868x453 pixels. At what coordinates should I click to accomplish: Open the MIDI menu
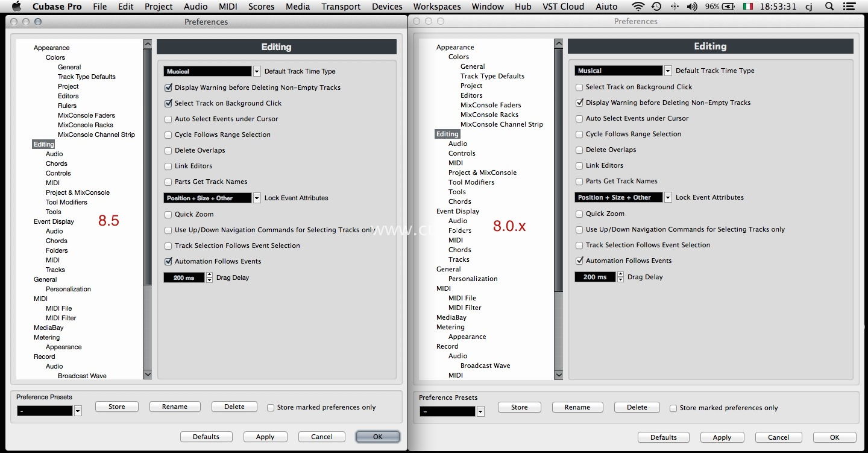pyautogui.click(x=228, y=7)
